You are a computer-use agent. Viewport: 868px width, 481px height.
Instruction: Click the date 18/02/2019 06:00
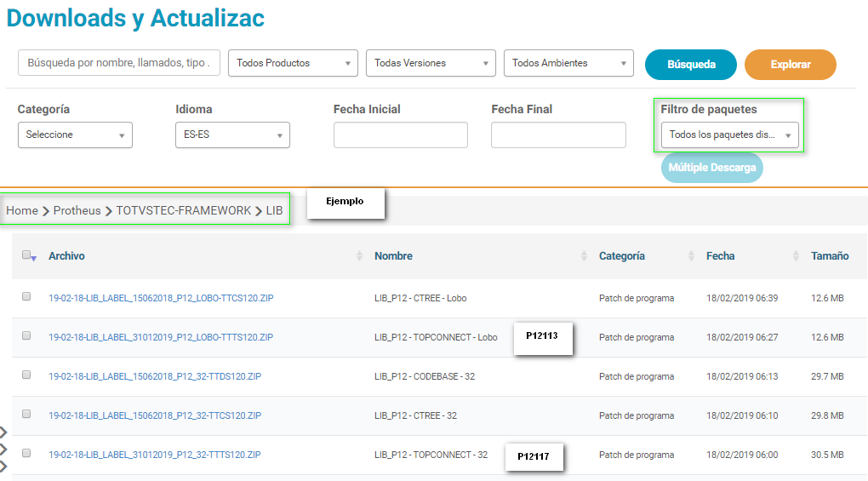742,455
